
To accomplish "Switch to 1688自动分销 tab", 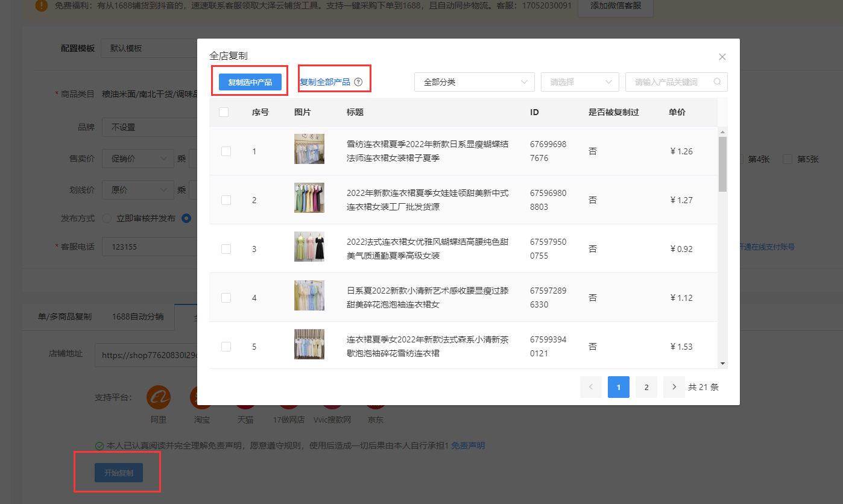I will [137, 317].
